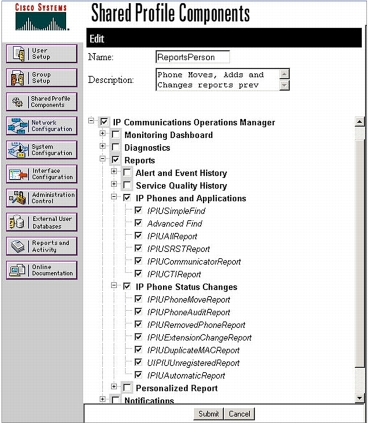Image resolution: width=369 pixels, height=426 pixels.
Task: Click the User Setup icon in sidebar
Action: [x=19, y=54]
